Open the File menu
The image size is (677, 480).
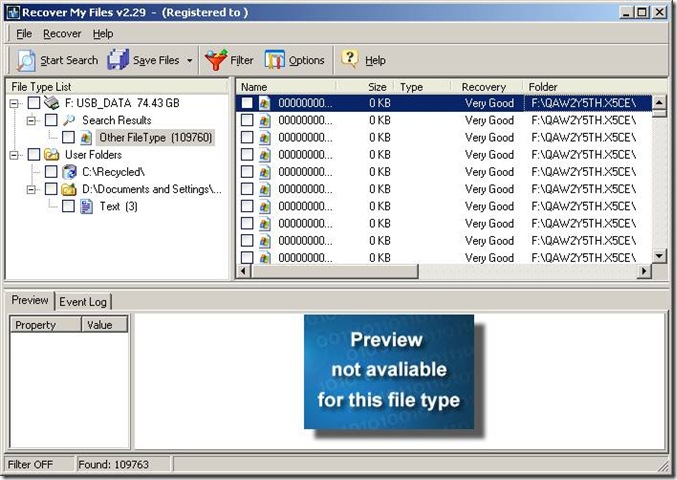point(24,34)
